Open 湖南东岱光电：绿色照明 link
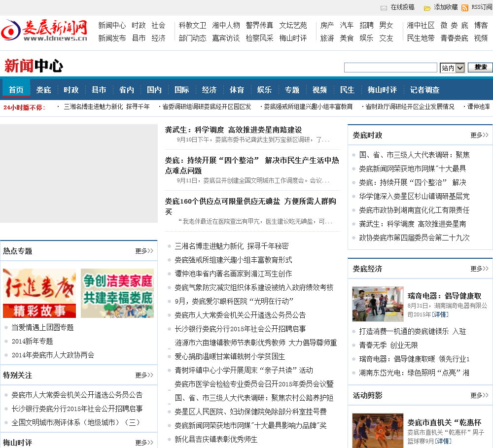Screen dimensions: 493x448 (x=414, y=373)
